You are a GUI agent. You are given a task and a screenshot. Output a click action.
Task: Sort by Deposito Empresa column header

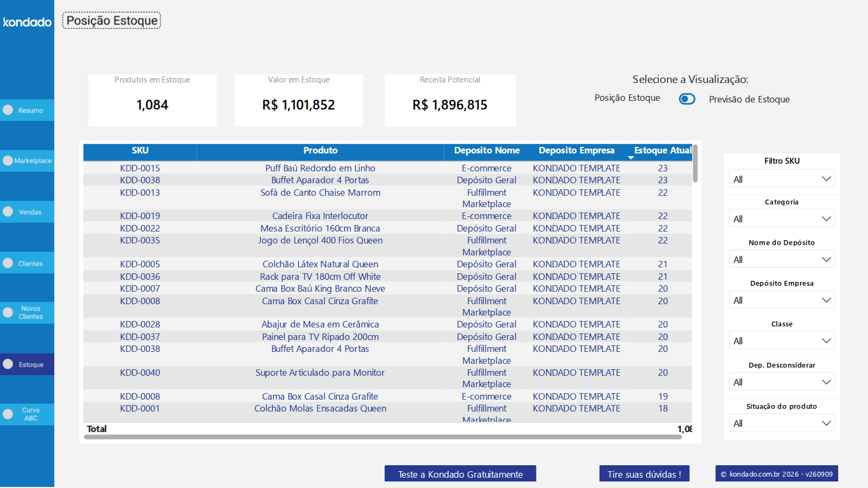click(577, 151)
